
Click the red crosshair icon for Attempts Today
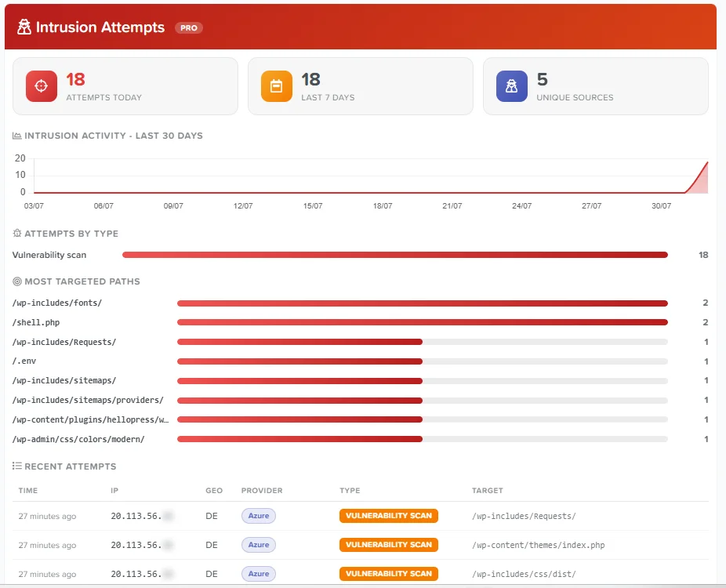coord(42,86)
